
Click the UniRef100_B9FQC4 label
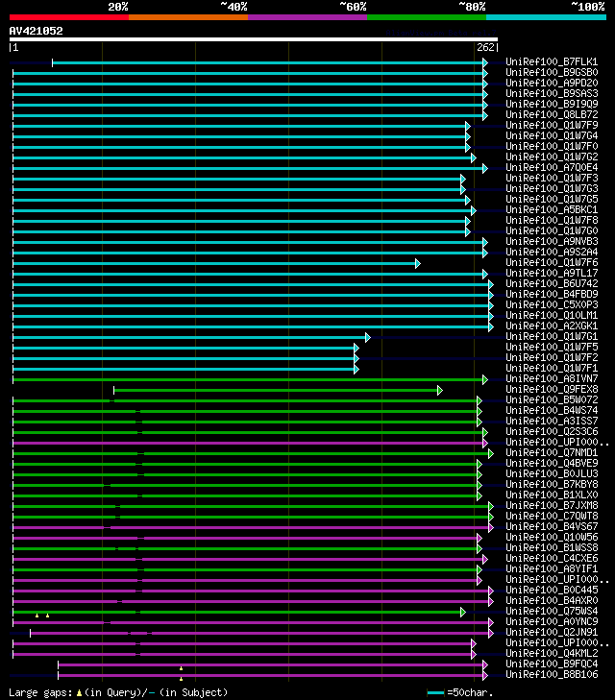point(552,664)
